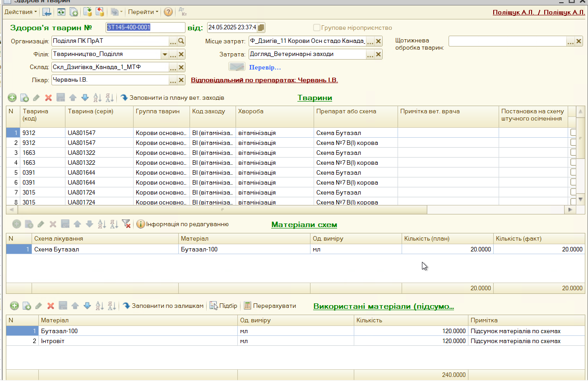This screenshot has height=381, width=588.
Task: Open the Действия menu
Action: (x=21, y=12)
